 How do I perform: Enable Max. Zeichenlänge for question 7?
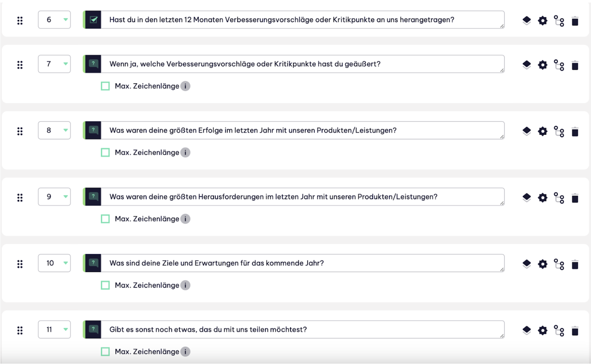point(105,86)
